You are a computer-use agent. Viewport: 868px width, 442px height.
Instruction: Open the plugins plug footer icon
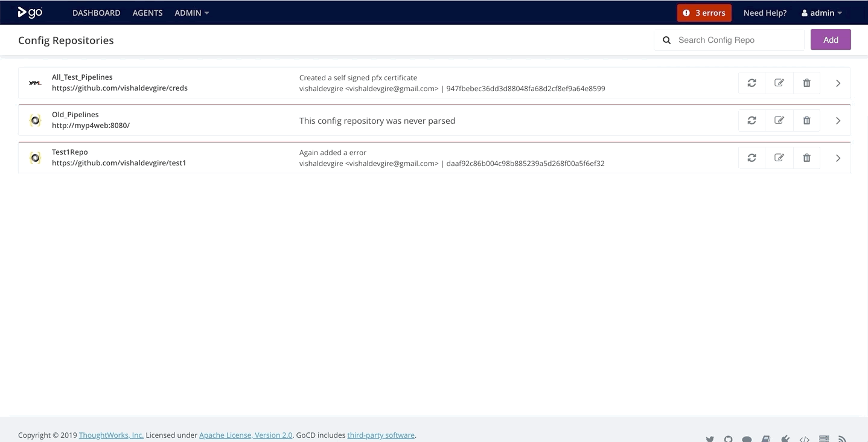[x=785, y=440]
